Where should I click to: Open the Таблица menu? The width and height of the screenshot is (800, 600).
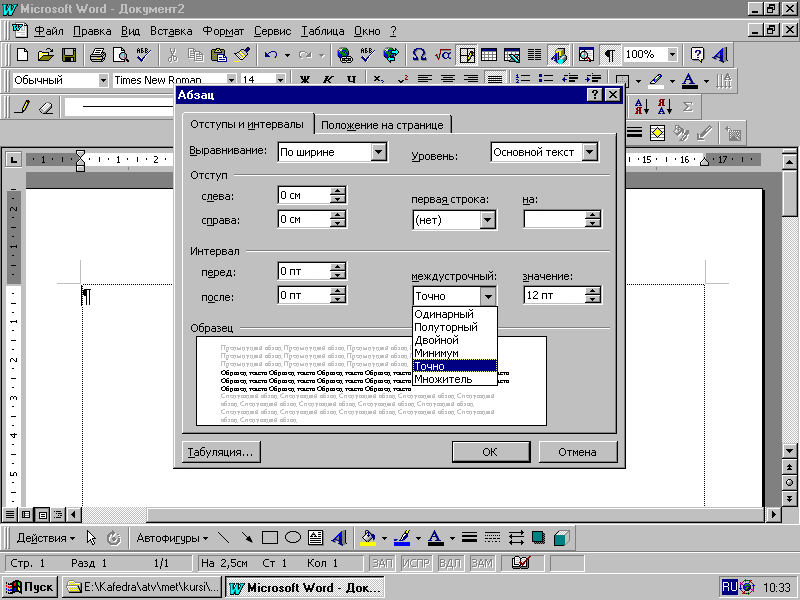coord(322,31)
